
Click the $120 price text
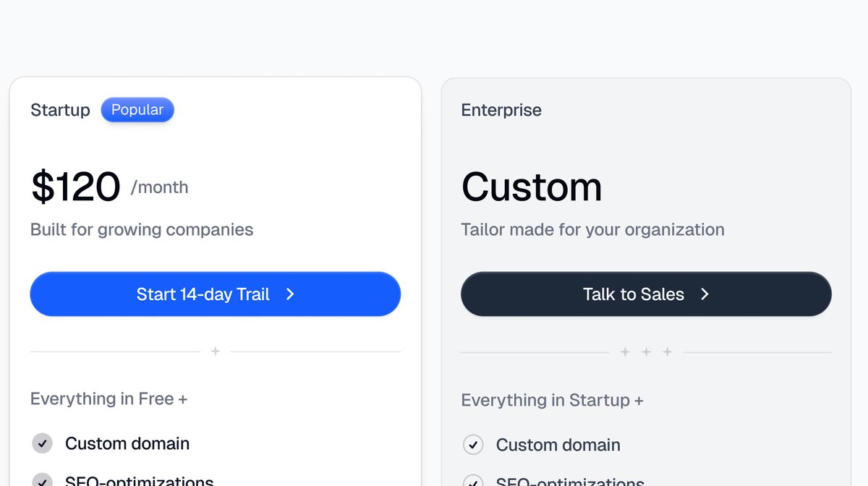75,187
